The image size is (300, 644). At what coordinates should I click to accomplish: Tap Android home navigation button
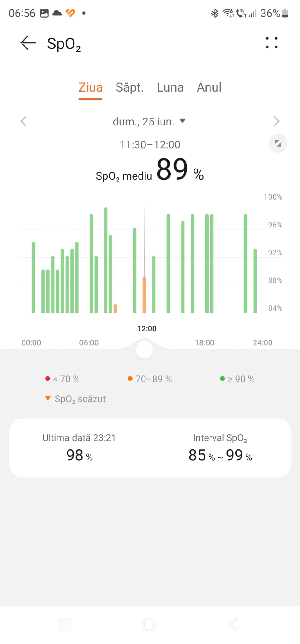click(x=149, y=625)
